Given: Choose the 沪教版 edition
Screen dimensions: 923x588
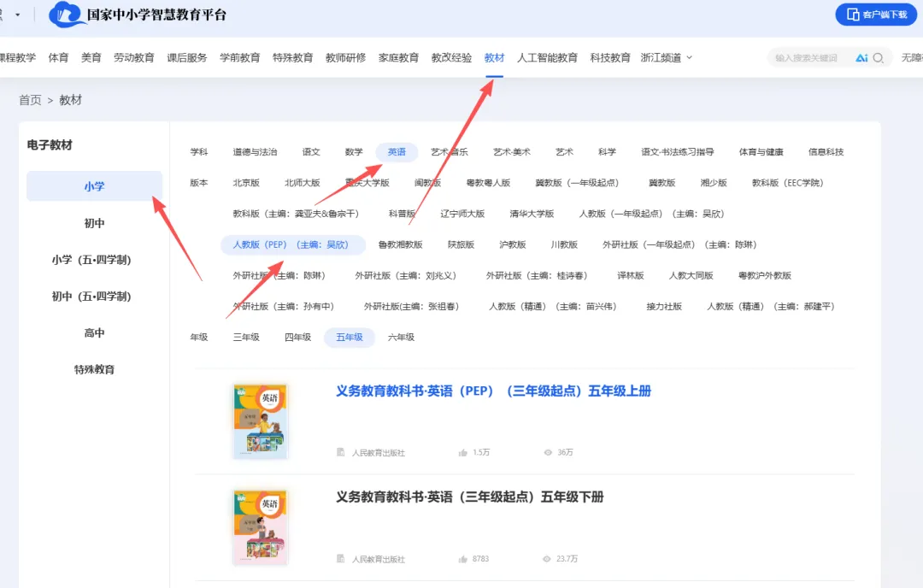Looking at the screenshot, I should click(x=512, y=244).
